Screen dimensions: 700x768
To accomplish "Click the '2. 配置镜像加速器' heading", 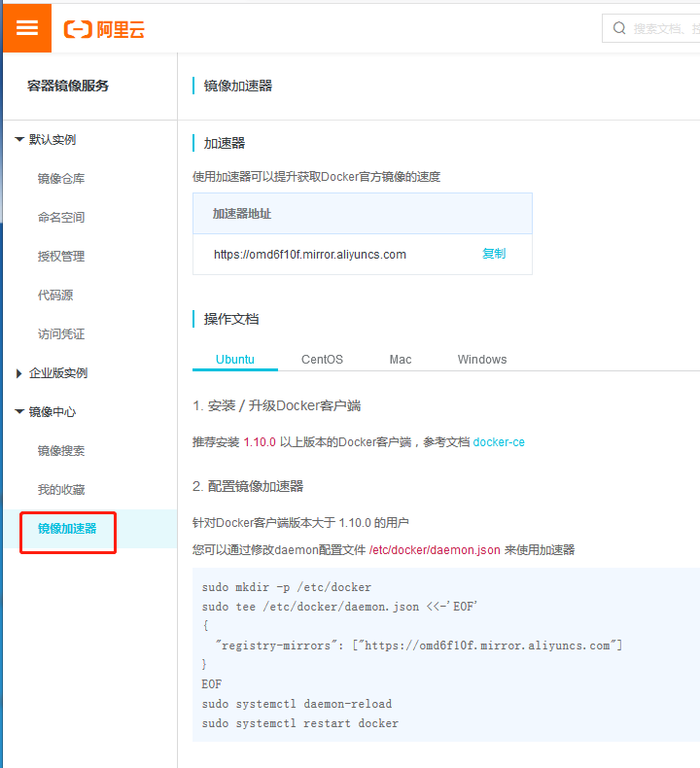I will 248,486.
